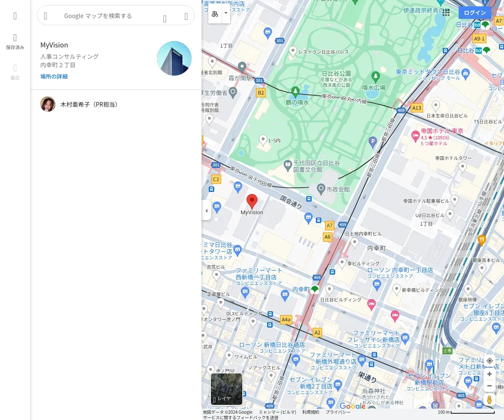
Task: Open the 保存済み saved places panel
Action: pos(15,42)
